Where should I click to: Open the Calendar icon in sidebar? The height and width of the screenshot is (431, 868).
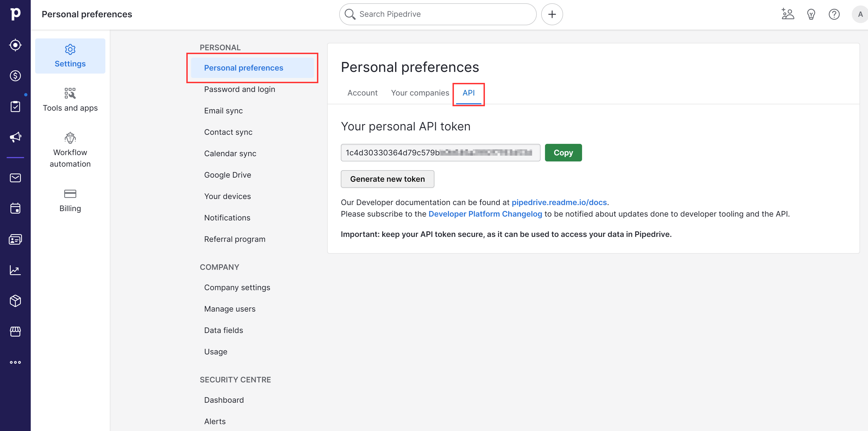point(15,208)
